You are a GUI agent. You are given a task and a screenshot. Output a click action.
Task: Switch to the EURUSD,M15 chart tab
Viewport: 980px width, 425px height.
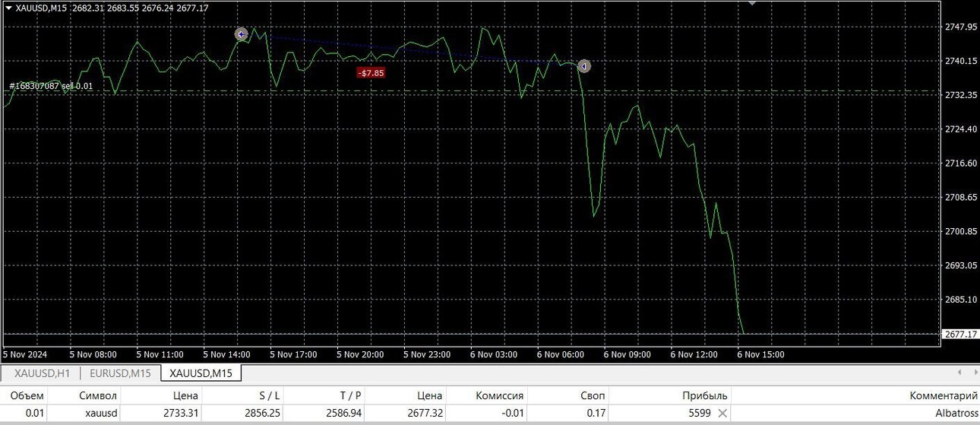point(121,373)
